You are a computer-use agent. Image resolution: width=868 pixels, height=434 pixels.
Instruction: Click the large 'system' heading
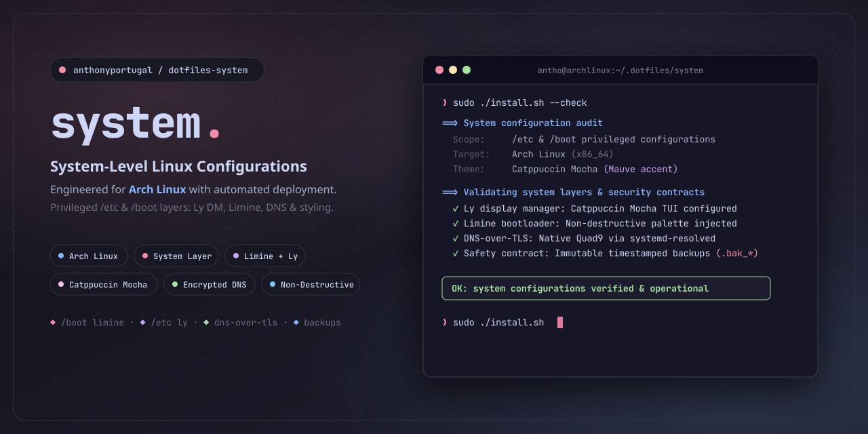click(x=126, y=123)
